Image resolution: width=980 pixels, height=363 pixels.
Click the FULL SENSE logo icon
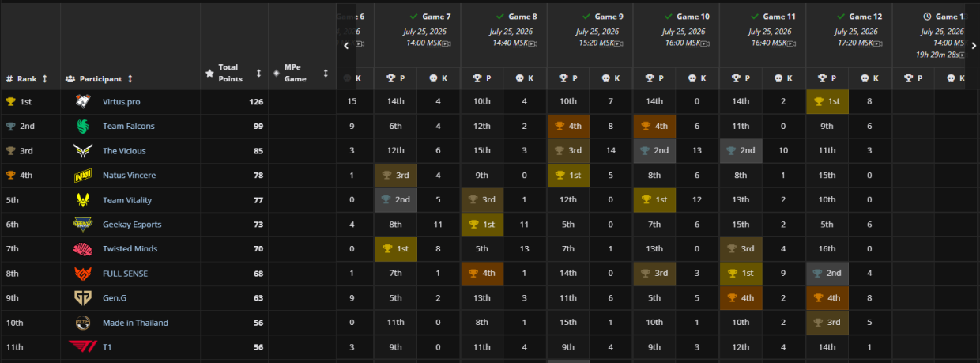point(83,274)
